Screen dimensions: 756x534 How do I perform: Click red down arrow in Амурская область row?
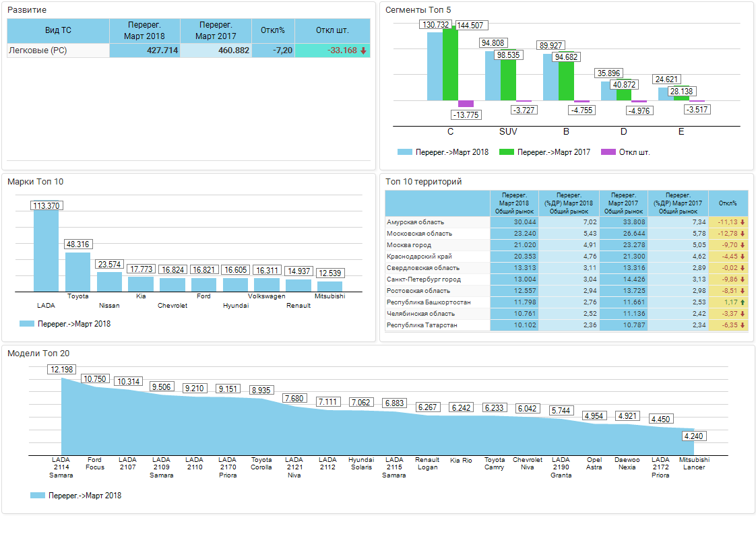(x=743, y=222)
